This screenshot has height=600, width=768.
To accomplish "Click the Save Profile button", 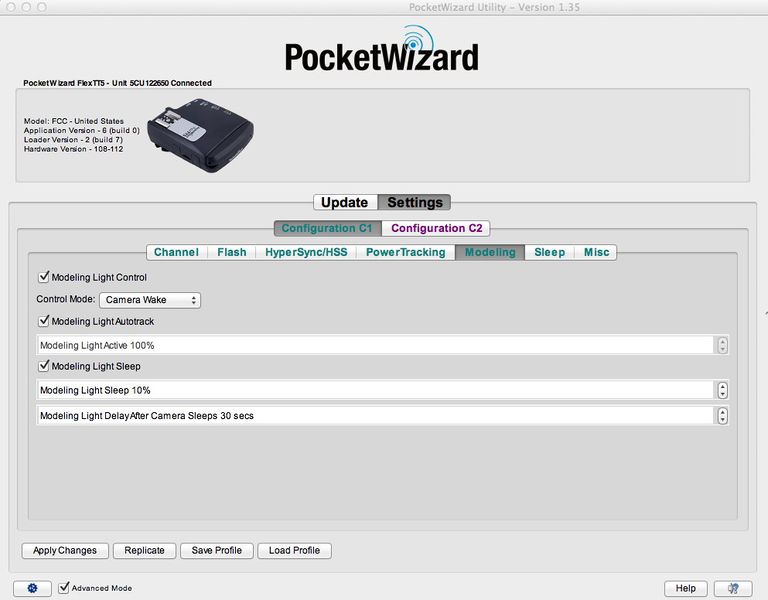I will point(217,550).
